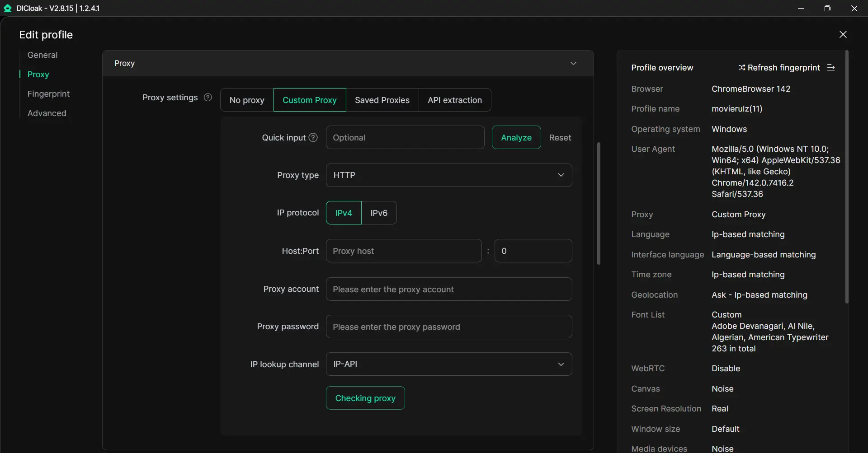
Task: Open the Fingerprint section in sidebar
Action: point(48,94)
